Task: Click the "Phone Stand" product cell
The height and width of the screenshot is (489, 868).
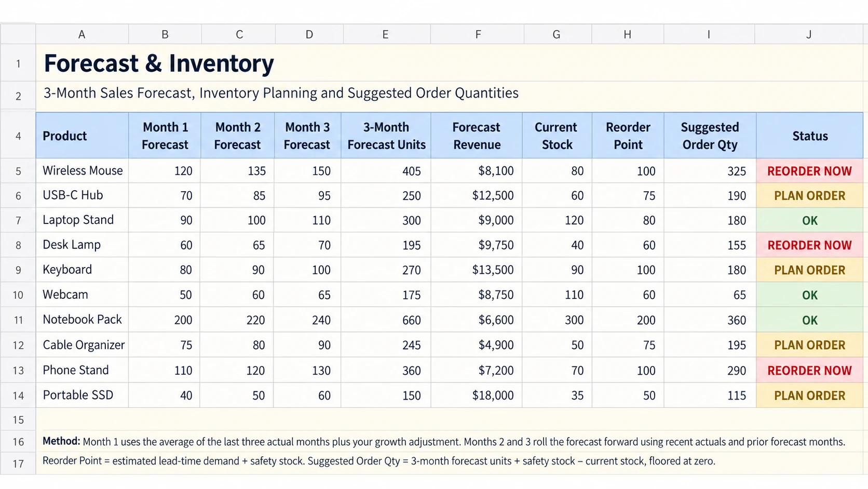Action: click(82, 370)
